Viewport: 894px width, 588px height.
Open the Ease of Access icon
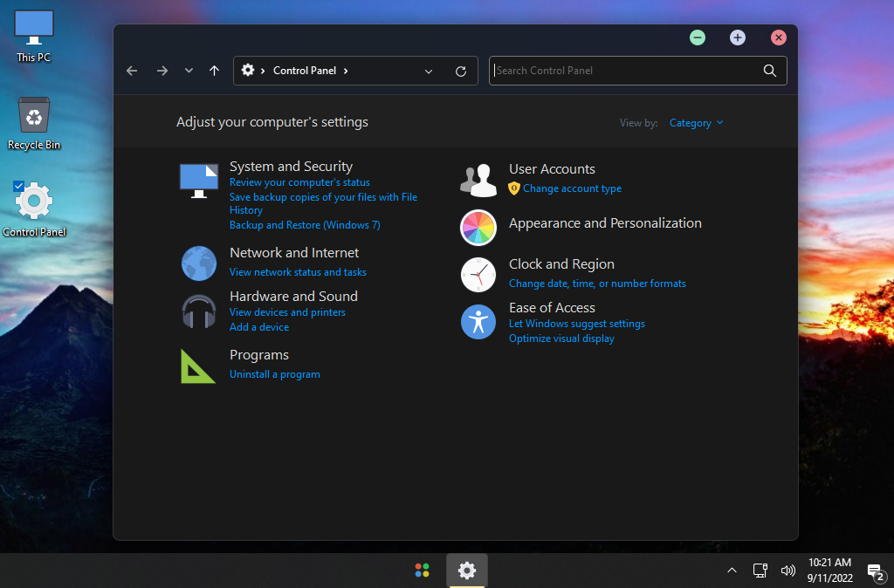(478, 322)
